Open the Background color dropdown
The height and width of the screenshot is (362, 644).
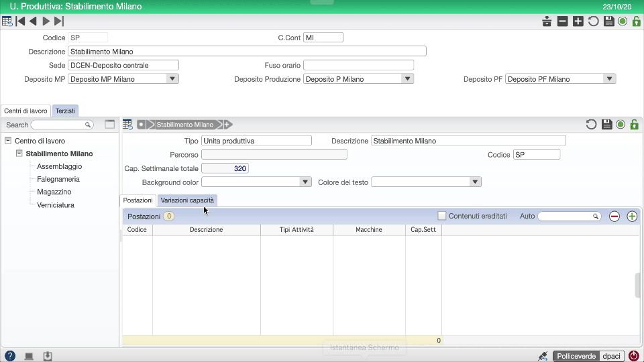pos(305,182)
